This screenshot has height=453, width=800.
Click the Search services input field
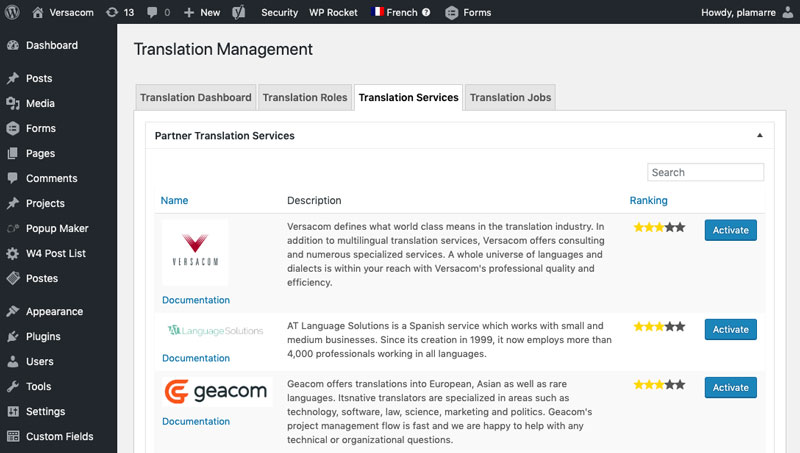coord(706,172)
